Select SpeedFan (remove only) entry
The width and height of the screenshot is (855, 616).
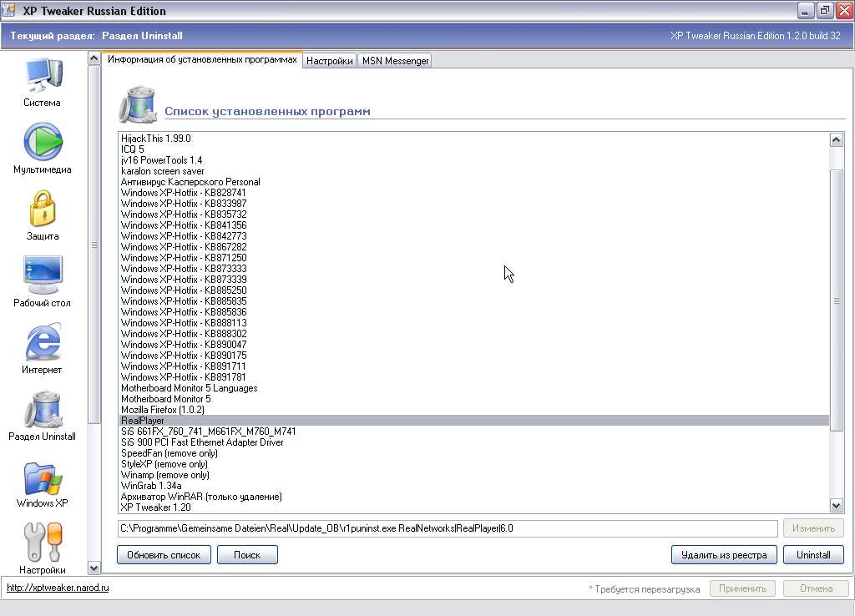[473, 453]
